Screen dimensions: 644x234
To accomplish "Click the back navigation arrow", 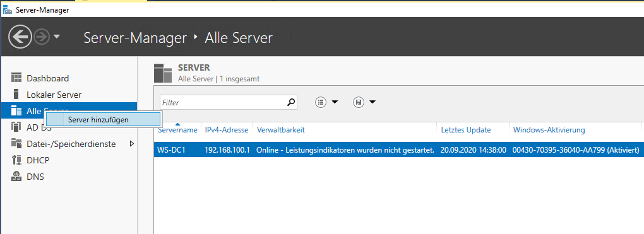I will [20, 37].
